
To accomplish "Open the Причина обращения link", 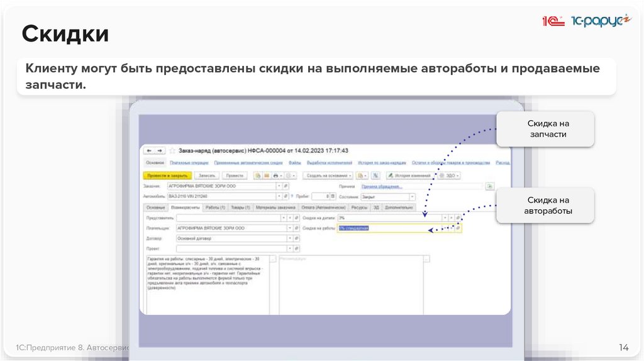I will click(x=382, y=186).
